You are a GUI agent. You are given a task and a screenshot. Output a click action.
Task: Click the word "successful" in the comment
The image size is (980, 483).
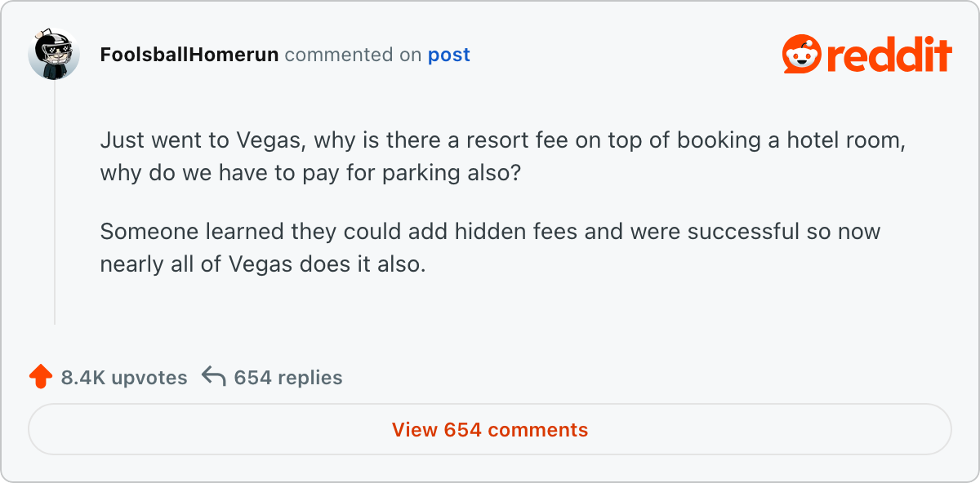coord(743,231)
